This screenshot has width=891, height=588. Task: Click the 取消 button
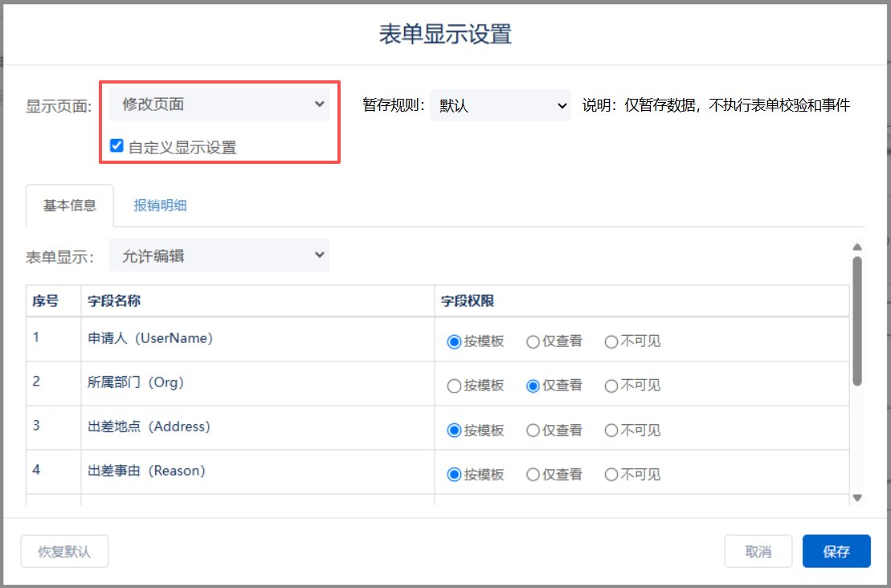[758, 552]
